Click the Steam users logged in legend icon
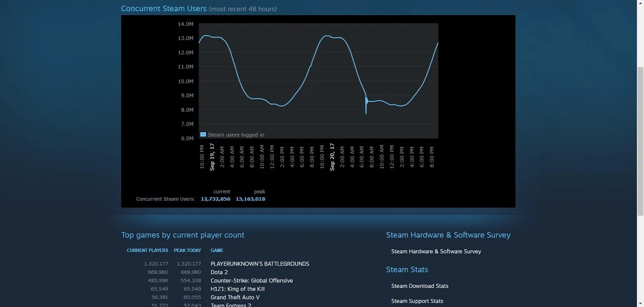This screenshot has width=644, height=307. coord(203,134)
